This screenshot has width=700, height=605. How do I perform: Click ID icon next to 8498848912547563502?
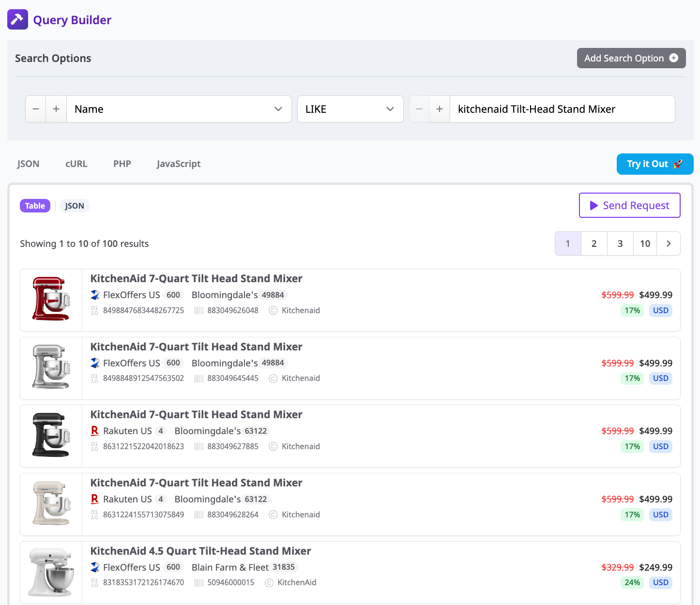94,378
